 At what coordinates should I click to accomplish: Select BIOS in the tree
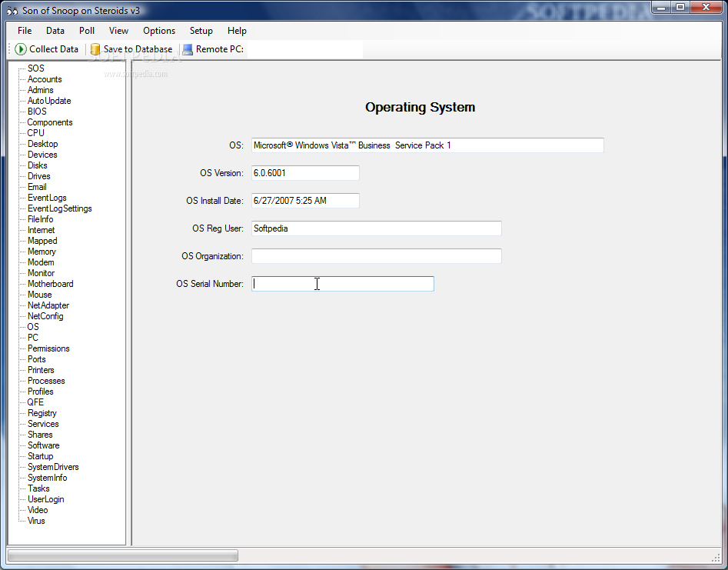click(x=37, y=112)
